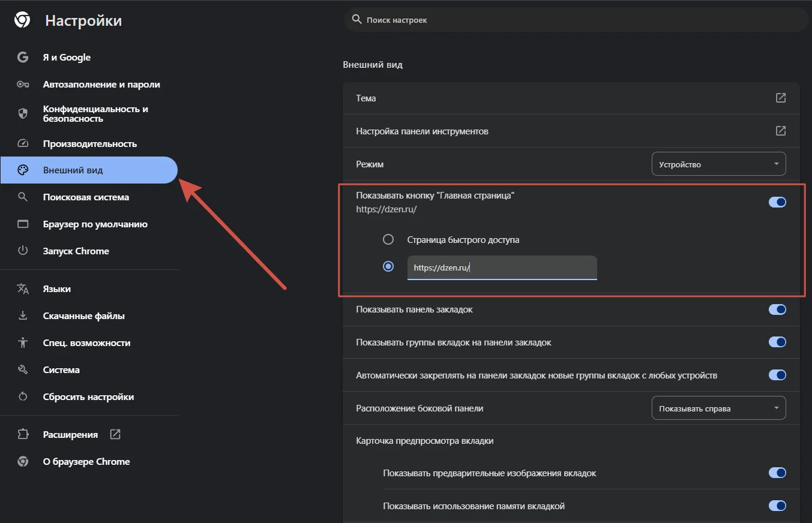Click the palette icon for Внешний вид
The width and height of the screenshot is (812, 523).
23,170
